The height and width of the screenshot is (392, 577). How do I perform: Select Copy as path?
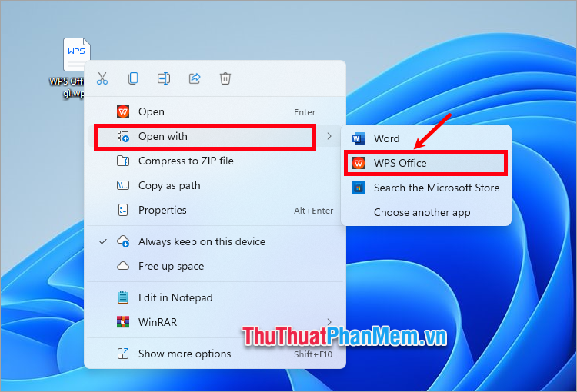pyautogui.click(x=215, y=186)
